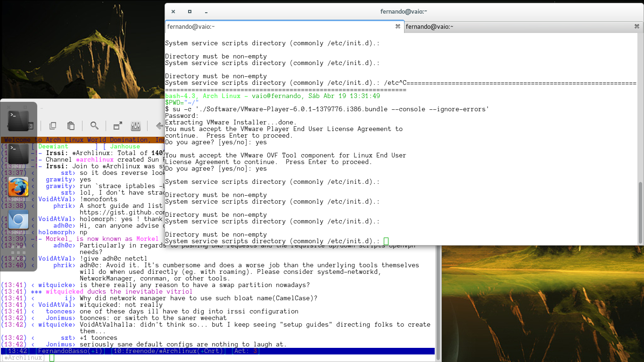This screenshot has height=362, width=644.
Task: Click 'Morkel_ is now known as Morkel' notice
Action: pos(102,239)
